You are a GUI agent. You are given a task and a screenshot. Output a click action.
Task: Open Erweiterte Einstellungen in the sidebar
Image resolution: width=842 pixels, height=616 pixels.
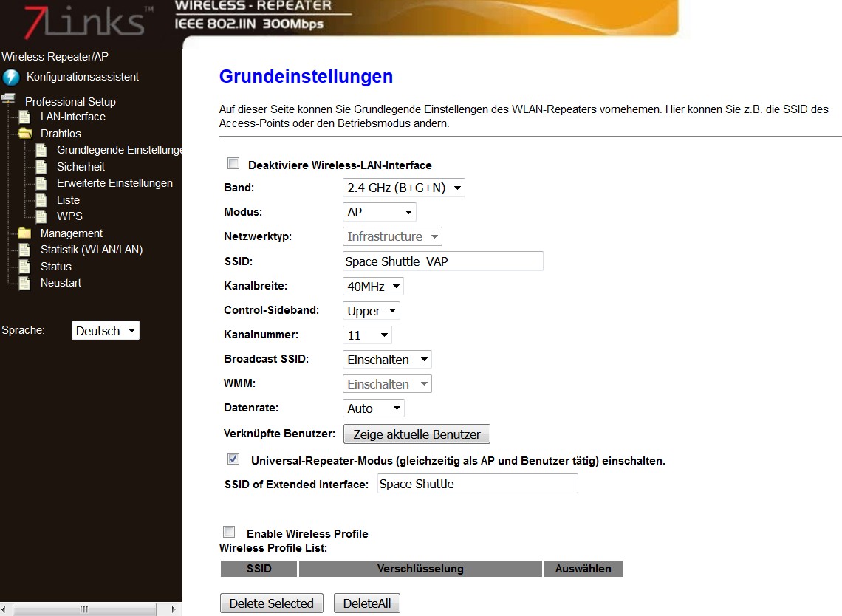pos(114,183)
